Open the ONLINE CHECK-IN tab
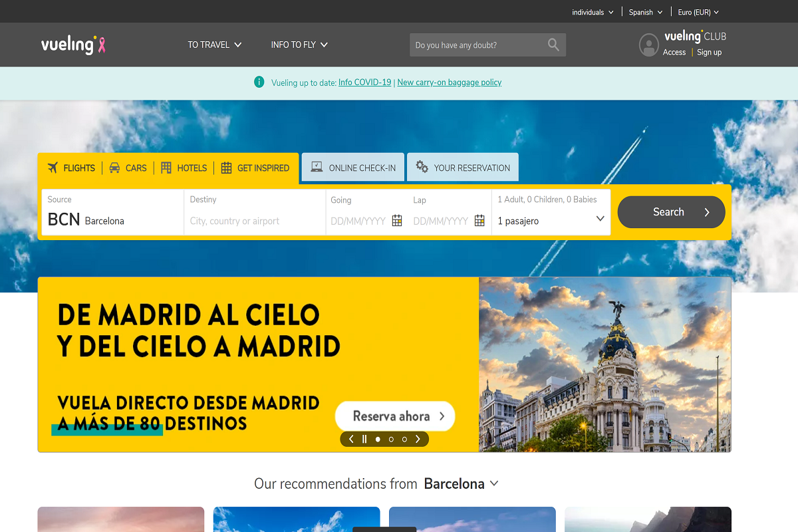Viewport: 798px width, 532px height. pos(352,167)
